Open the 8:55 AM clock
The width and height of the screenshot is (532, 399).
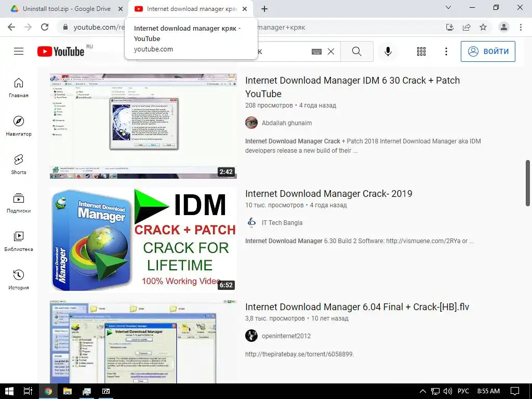pyautogui.click(x=488, y=391)
